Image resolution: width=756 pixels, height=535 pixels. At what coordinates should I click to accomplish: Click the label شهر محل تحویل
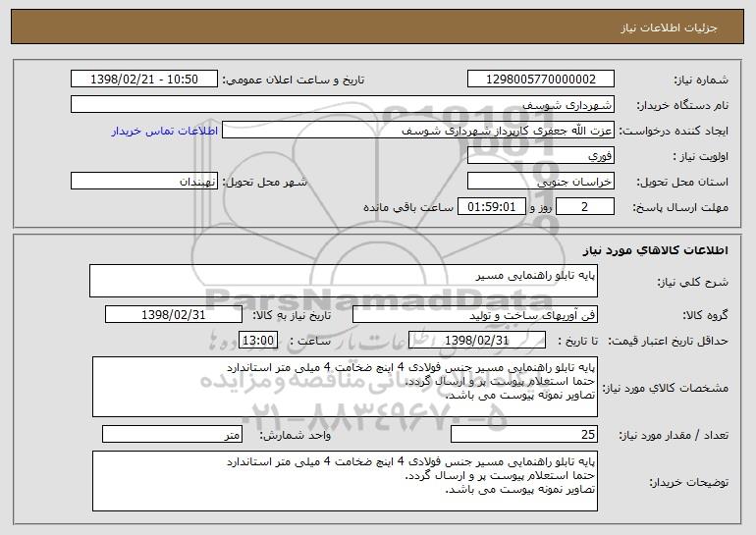click(264, 182)
